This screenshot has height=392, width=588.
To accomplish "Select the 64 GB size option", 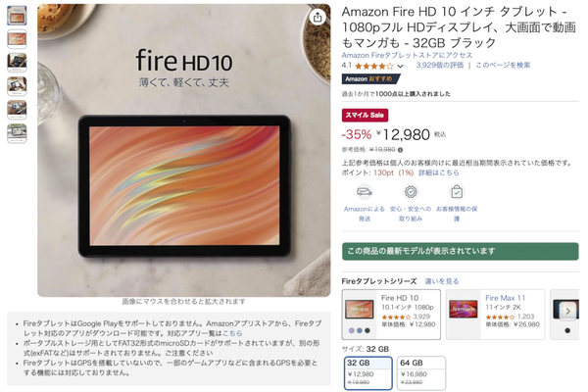I will pyautogui.click(x=421, y=372).
